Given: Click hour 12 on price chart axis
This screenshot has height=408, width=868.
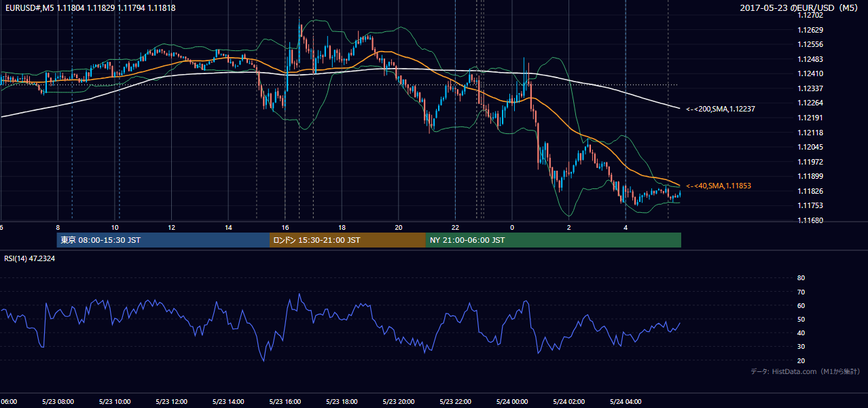Looking at the screenshot, I should (x=171, y=227).
